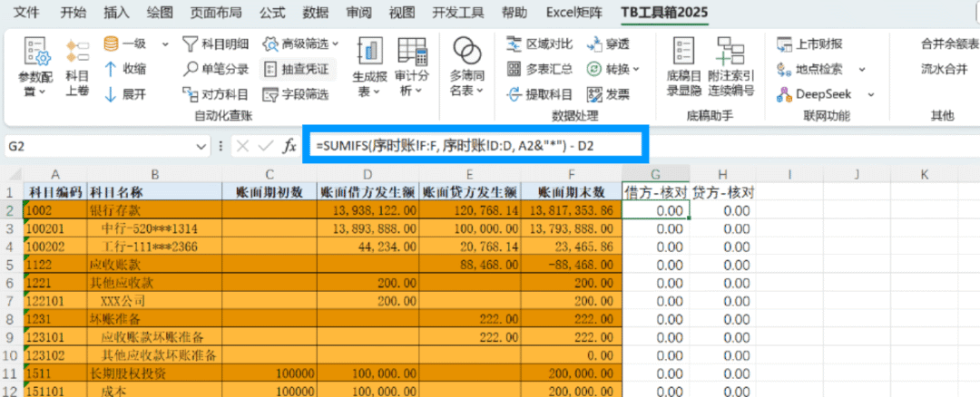Viewport: 980px width, 397px height.
Task: Select the cell 应收账款
Action: (x=154, y=265)
